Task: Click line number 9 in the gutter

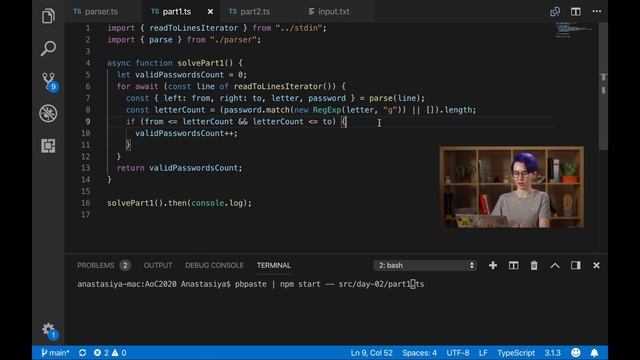Action: (88, 122)
